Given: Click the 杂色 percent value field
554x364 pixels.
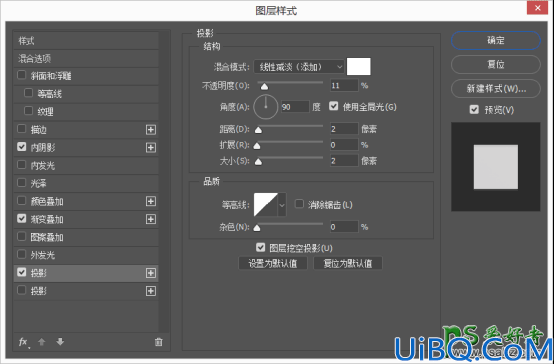Looking at the screenshot, I should click(344, 227).
